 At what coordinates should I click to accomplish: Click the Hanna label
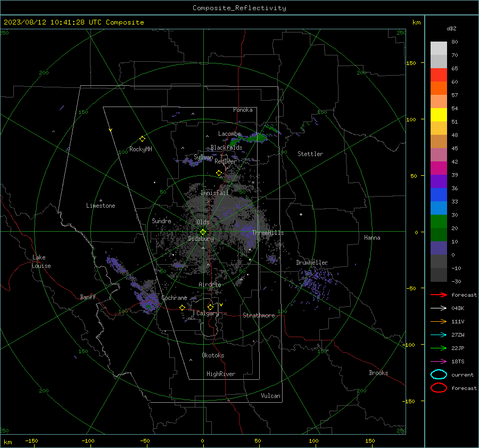pyautogui.click(x=372, y=238)
